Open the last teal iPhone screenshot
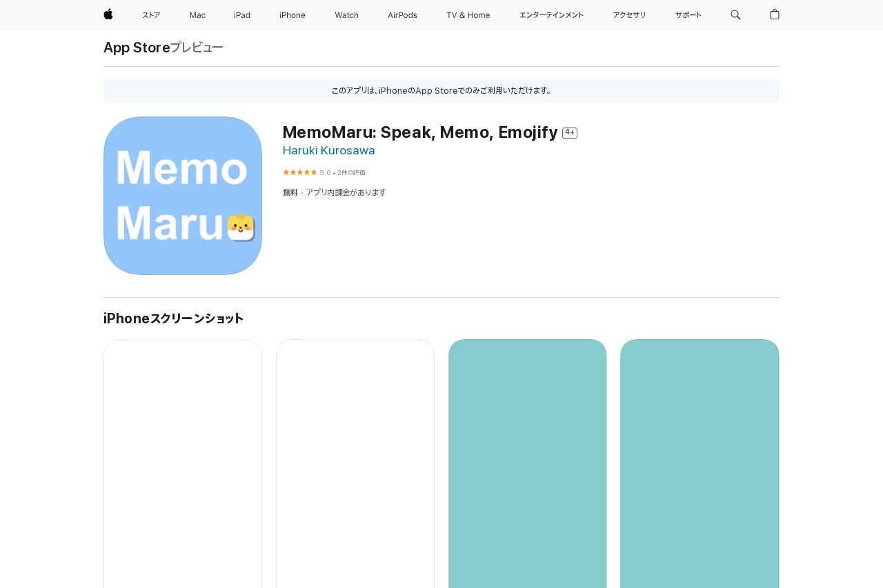The height and width of the screenshot is (588, 883). click(700, 463)
